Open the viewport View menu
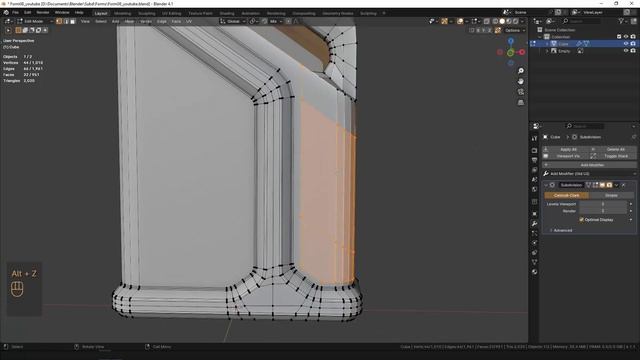640x360 pixels. coord(85,21)
